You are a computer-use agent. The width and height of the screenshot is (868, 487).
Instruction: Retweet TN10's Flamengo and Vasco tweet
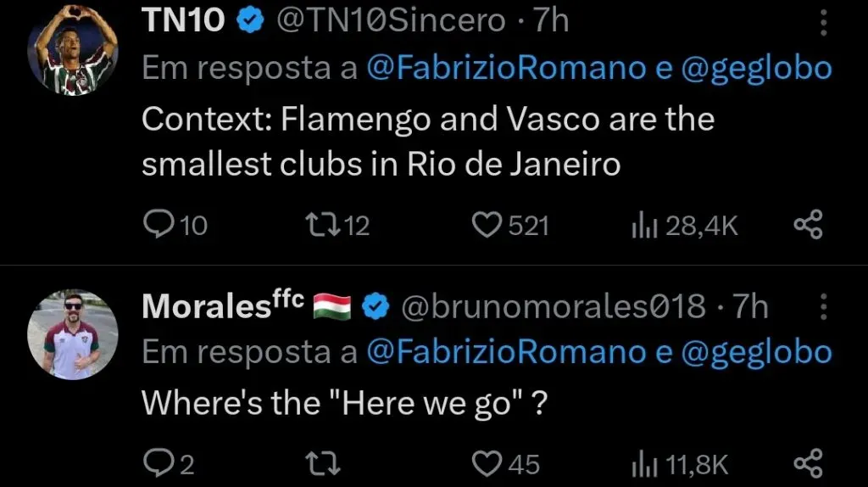pyautogui.click(x=321, y=225)
